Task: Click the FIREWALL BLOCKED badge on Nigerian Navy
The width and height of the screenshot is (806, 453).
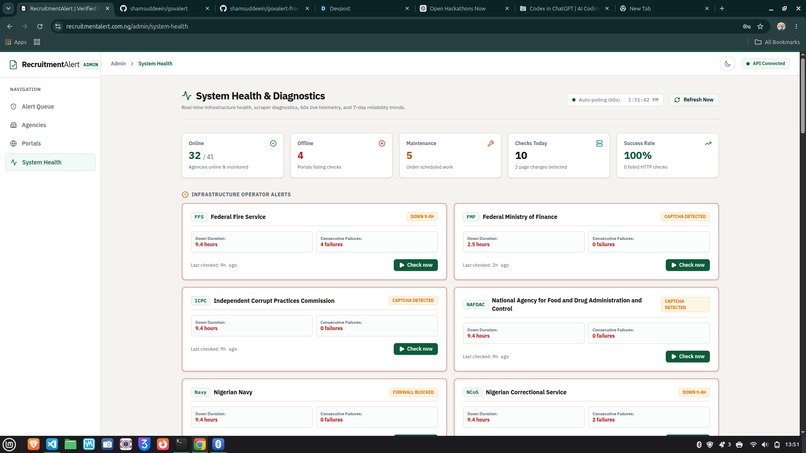Action: coord(413,392)
